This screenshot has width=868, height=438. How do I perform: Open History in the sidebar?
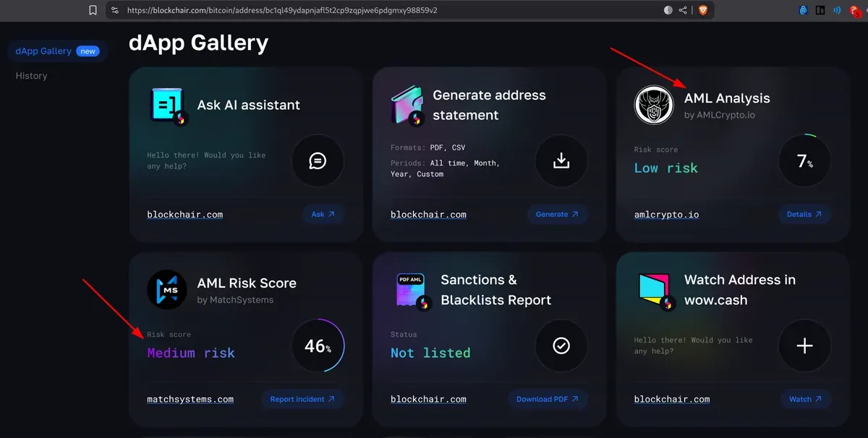[x=31, y=75]
